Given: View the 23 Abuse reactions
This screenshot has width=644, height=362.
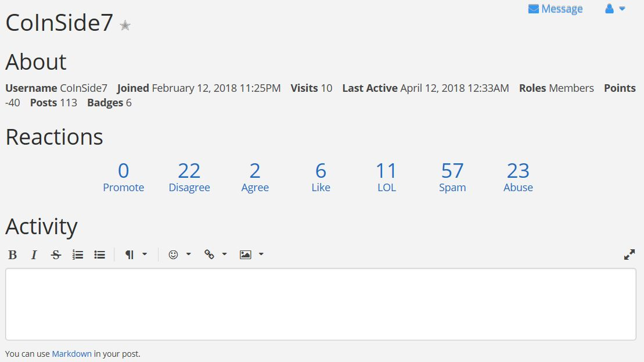Looking at the screenshot, I should pos(519,177).
